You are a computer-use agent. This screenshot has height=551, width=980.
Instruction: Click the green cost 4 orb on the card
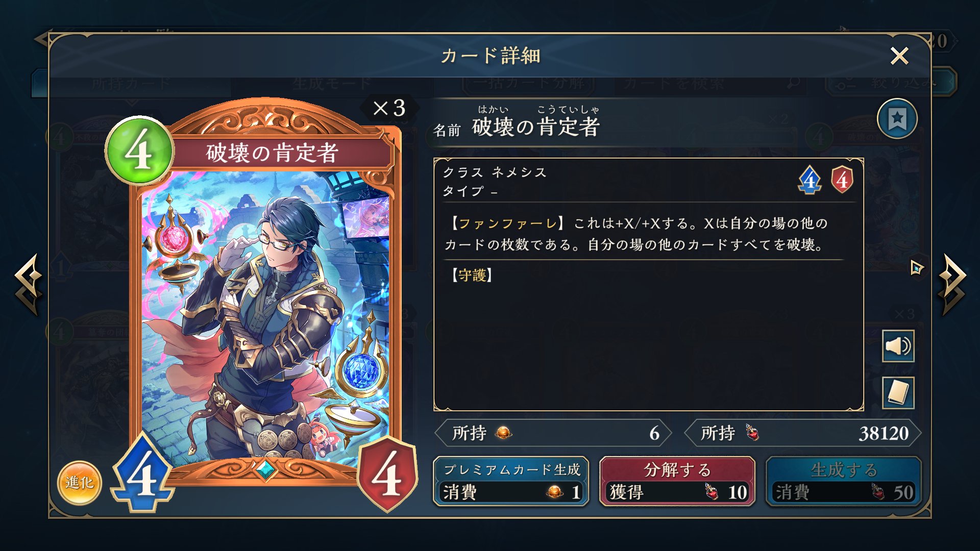click(x=140, y=151)
